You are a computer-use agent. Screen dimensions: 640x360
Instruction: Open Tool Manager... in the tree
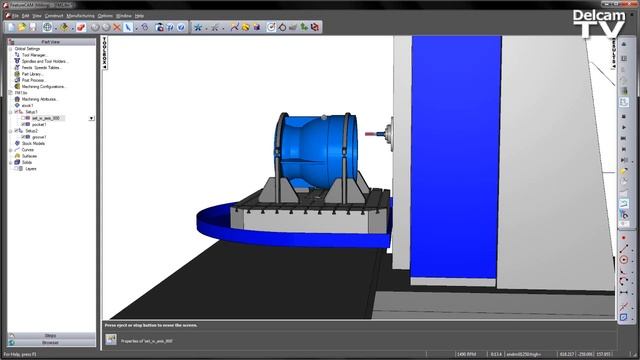(x=35, y=55)
